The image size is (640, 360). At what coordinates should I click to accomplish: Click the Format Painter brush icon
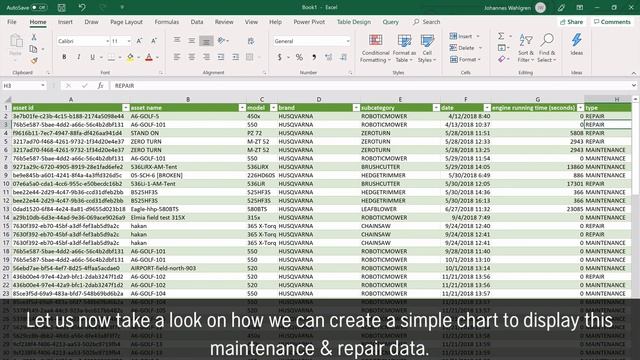[x=34, y=61]
